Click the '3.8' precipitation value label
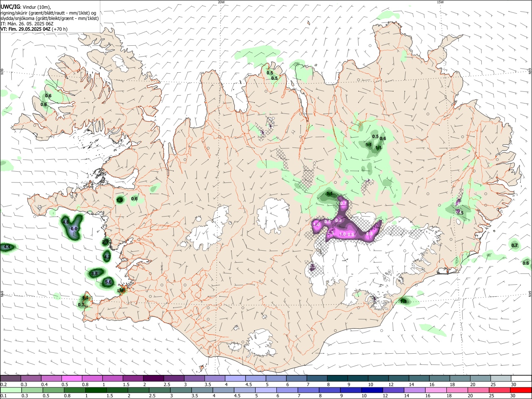Screen dimensions: 532x399 pyautogui.click(x=94, y=273)
